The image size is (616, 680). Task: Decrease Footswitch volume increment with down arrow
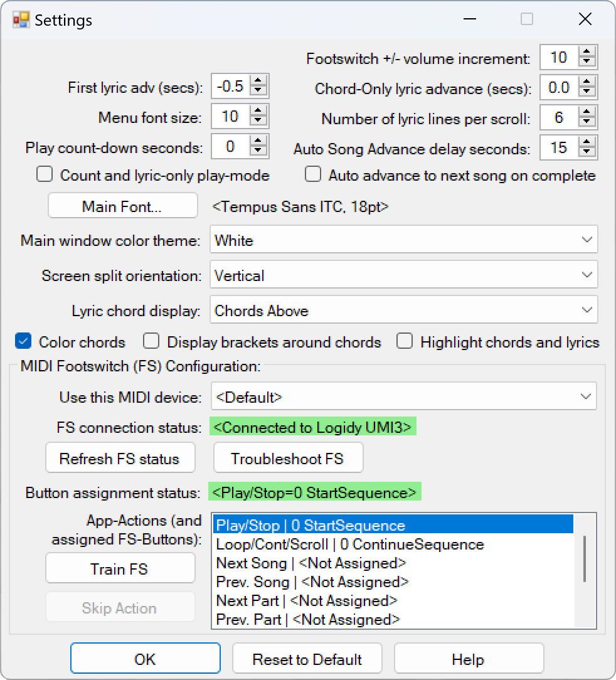click(x=587, y=62)
